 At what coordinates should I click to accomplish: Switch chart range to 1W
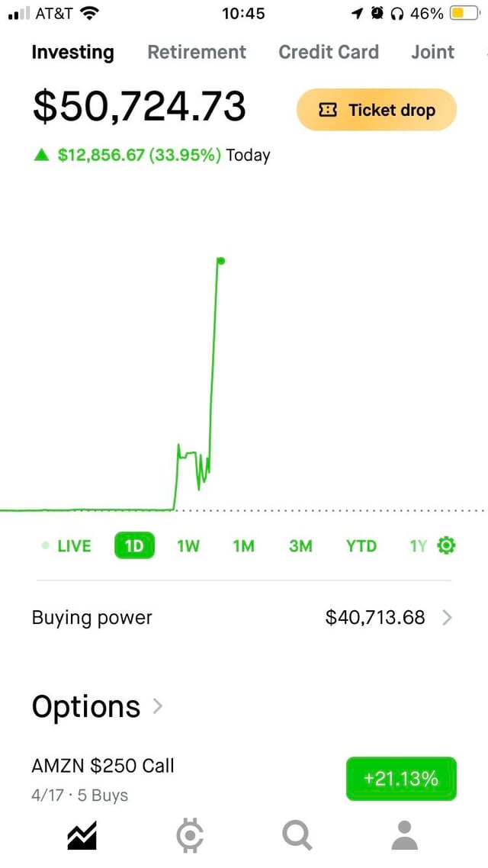(188, 546)
